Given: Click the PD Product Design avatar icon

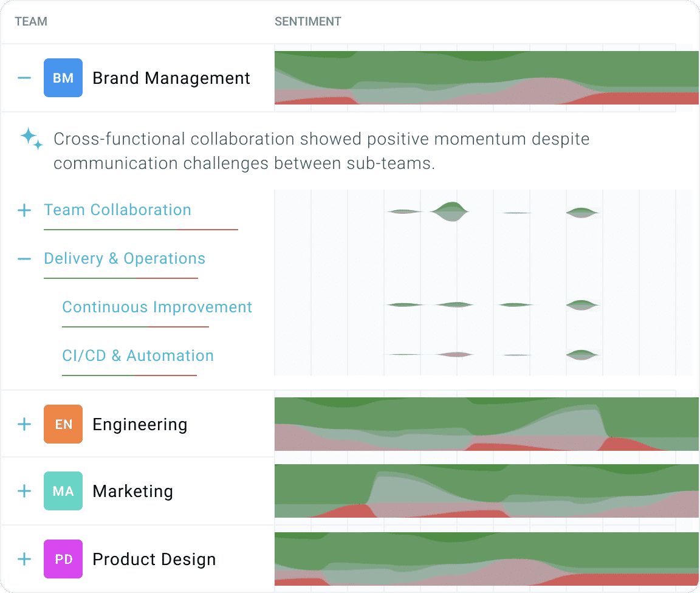Looking at the screenshot, I should pyautogui.click(x=63, y=559).
